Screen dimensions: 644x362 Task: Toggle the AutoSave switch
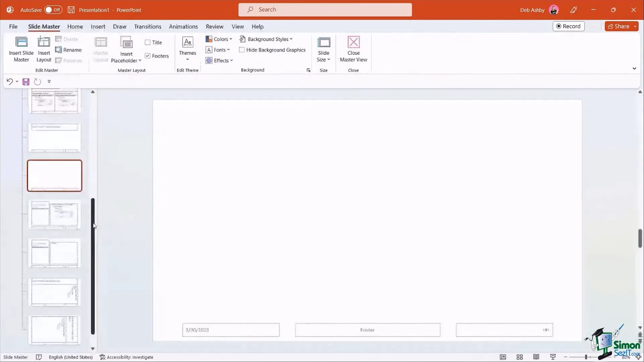[x=53, y=10]
